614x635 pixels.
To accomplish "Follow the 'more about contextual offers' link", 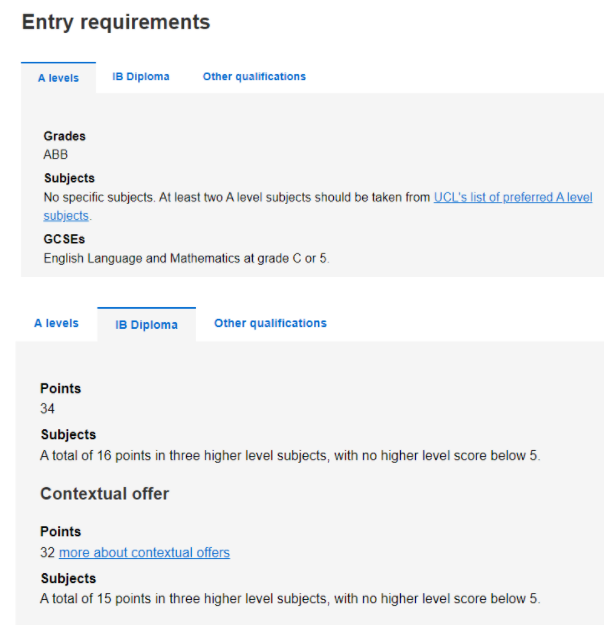I will (x=144, y=552).
